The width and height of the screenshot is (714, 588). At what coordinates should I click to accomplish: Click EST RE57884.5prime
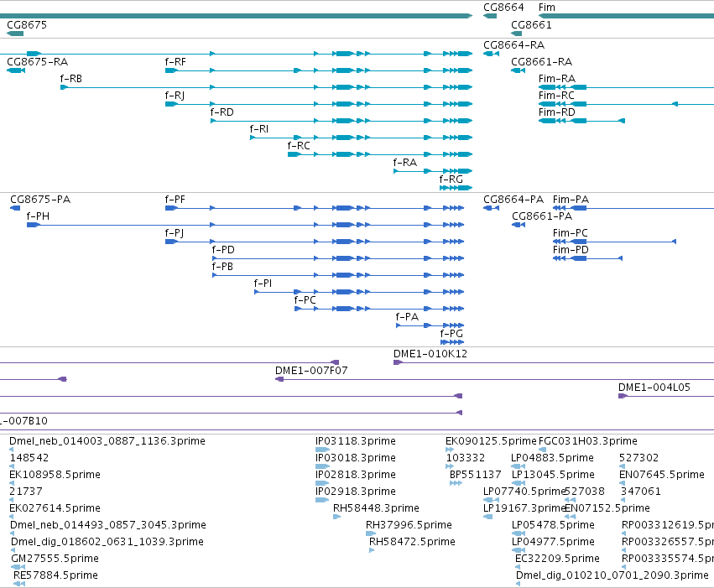tap(55, 575)
